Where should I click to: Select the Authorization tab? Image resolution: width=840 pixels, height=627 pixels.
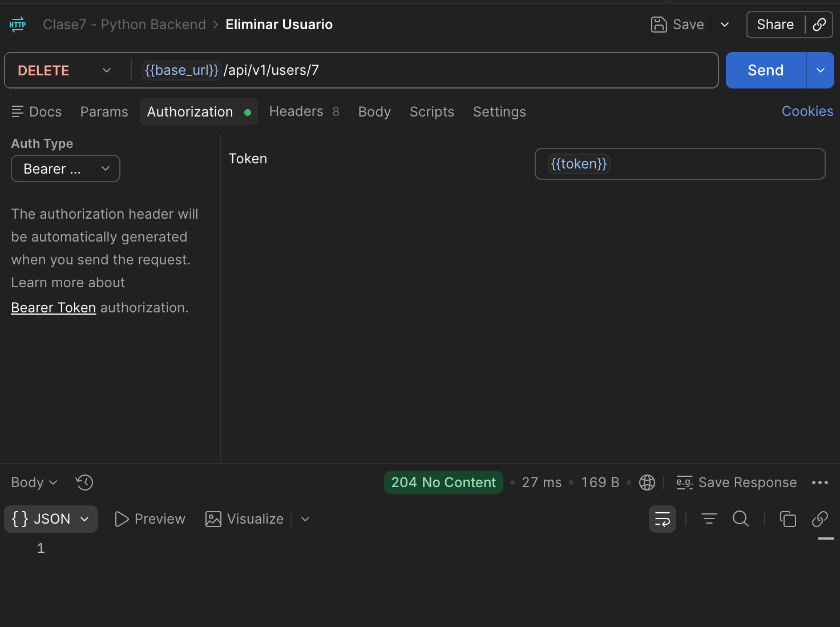199,112
